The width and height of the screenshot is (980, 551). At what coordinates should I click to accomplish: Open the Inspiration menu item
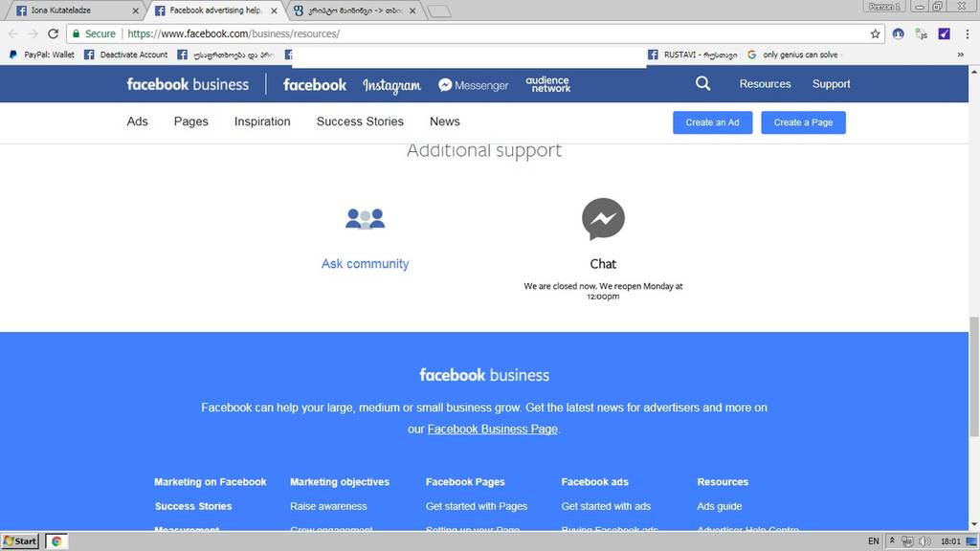(x=262, y=121)
